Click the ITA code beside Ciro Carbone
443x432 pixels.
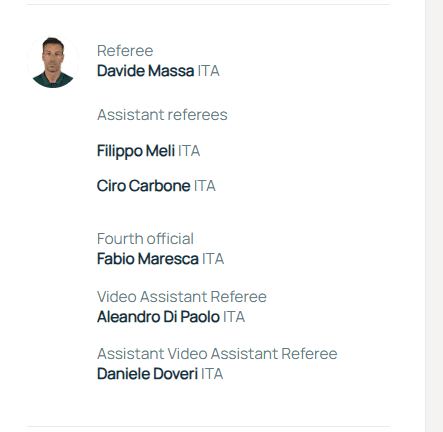(x=205, y=186)
